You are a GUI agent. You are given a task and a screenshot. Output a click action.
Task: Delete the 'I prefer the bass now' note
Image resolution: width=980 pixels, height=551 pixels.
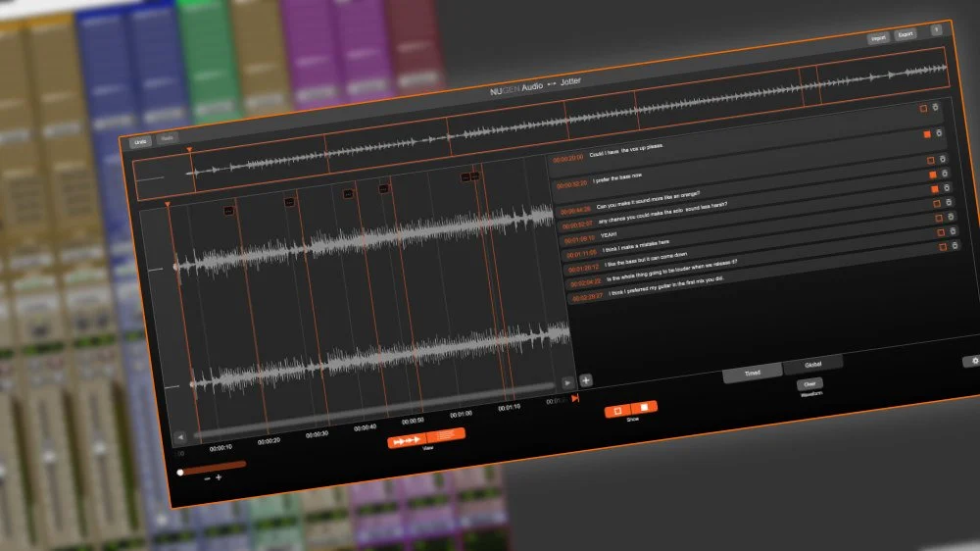939,132
